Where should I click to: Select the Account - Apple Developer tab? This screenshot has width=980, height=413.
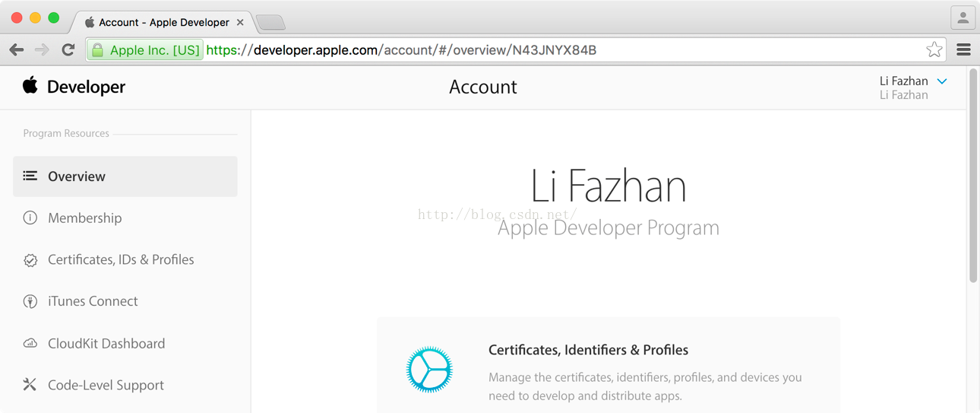(x=163, y=22)
